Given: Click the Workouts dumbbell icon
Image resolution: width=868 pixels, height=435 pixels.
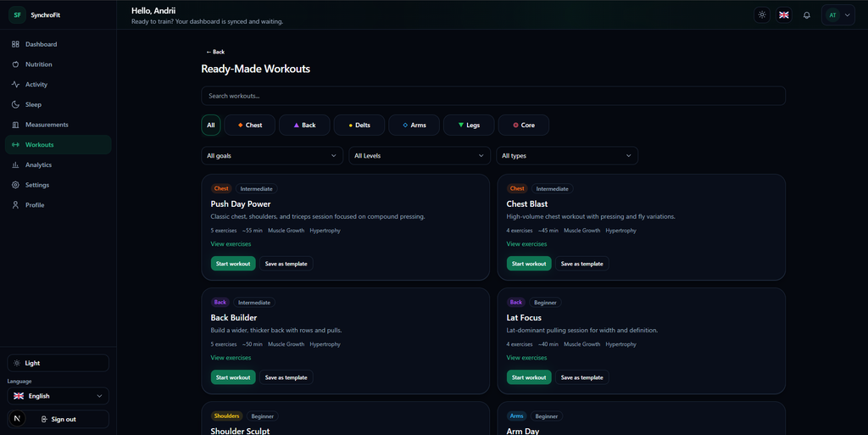Looking at the screenshot, I should coord(15,144).
